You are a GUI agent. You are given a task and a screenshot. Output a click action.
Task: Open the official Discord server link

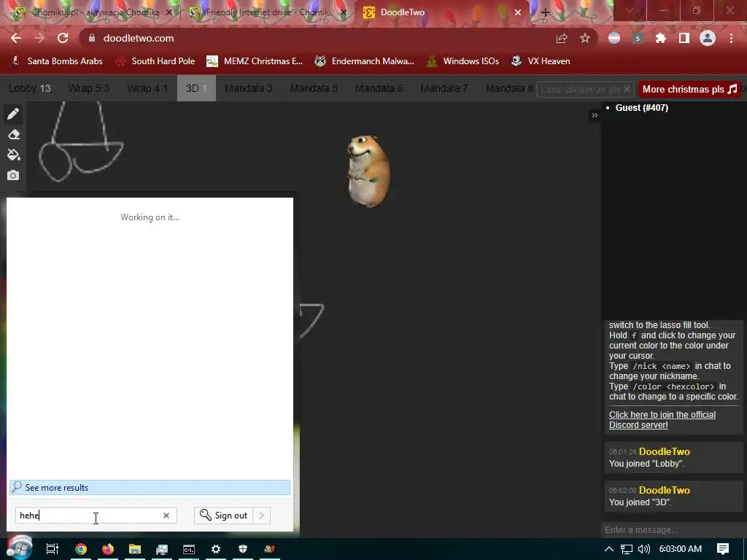tap(662, 420)
